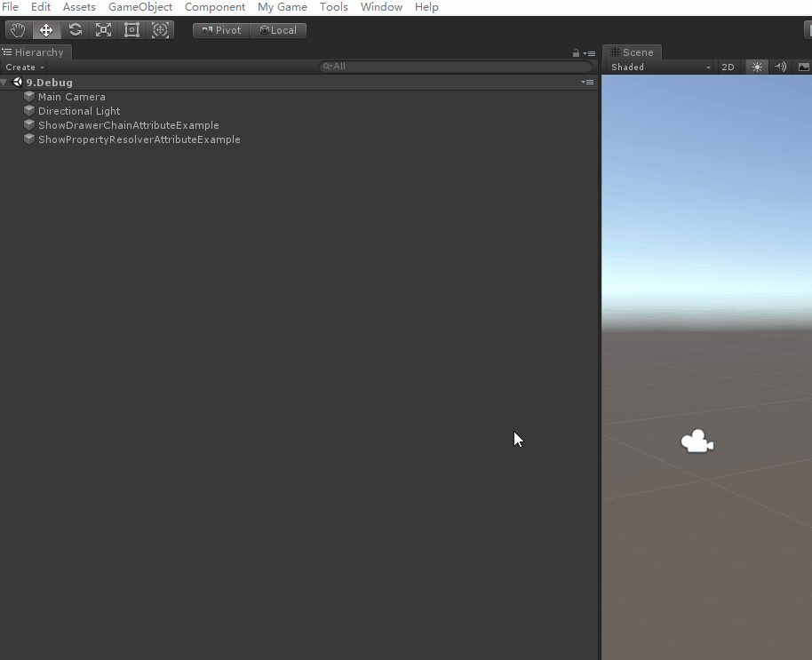Toggle scene audio speaker icon

780,68
